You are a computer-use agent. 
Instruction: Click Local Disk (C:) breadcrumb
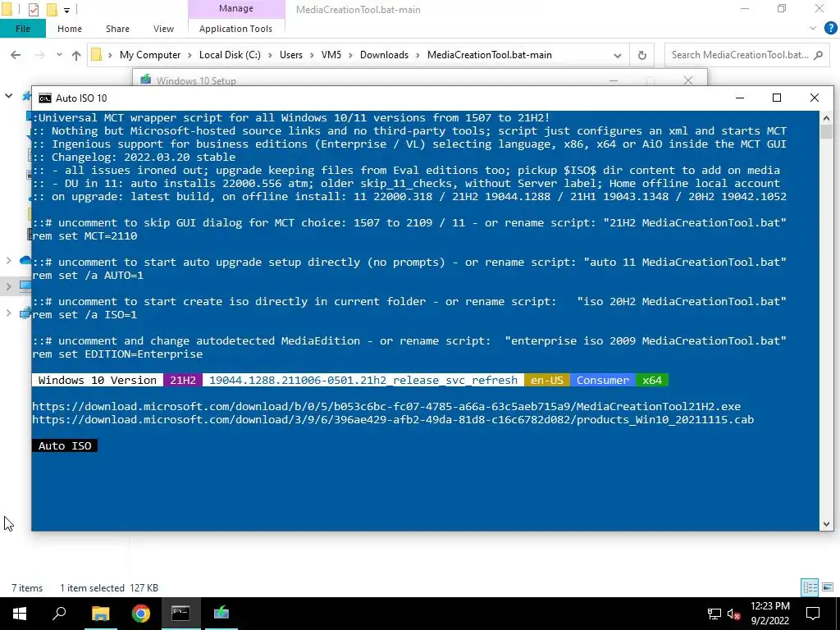pyautogui.click(x=230, y=55)
